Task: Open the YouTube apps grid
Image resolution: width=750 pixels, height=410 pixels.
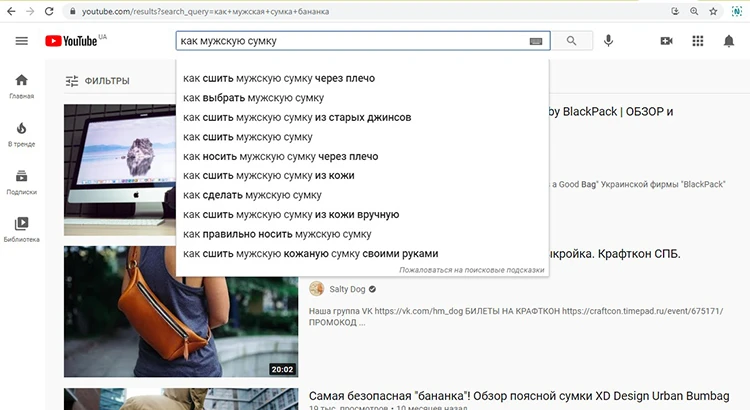Action: (x=698, y=41)
